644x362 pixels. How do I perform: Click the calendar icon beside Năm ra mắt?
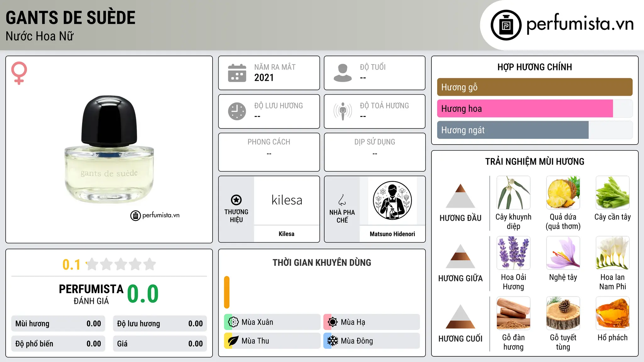pos(237,73)
